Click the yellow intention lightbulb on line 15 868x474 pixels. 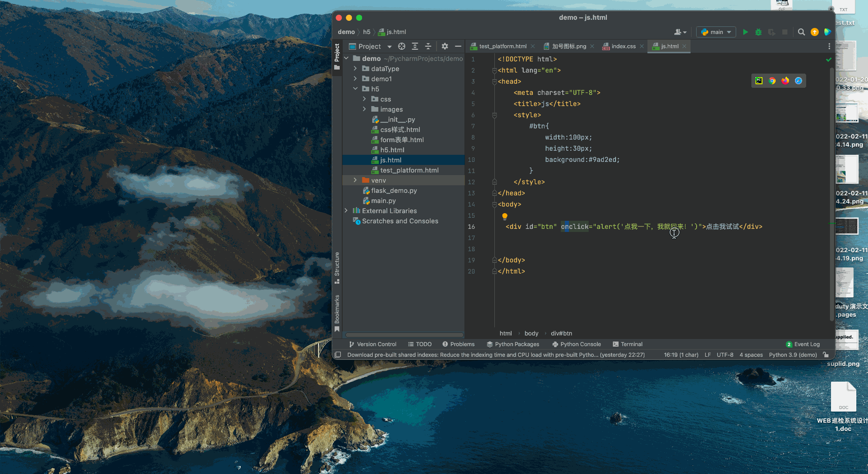(504, 216)
